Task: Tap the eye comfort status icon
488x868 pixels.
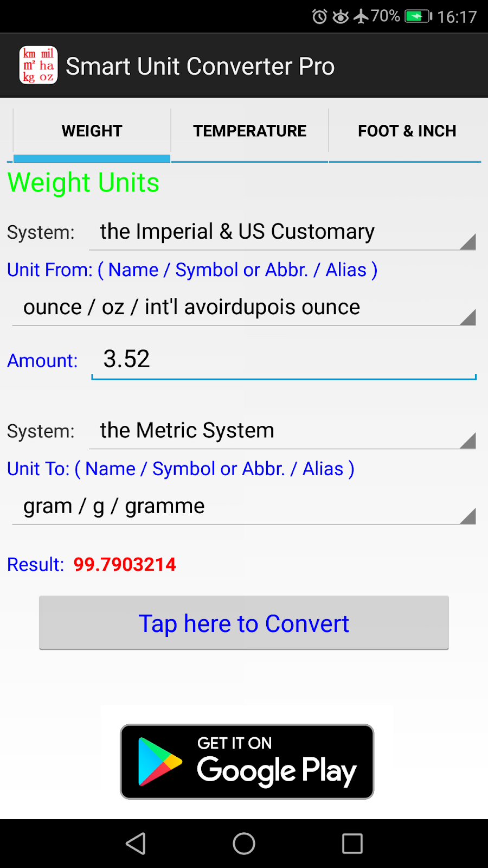Action: click(341, 17)
